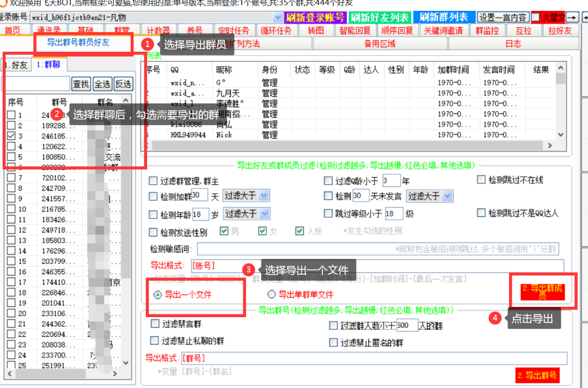Viewport: 588px width, 388px height.
Task: Open the 备用区域 sub-tab
Action: 379,44
